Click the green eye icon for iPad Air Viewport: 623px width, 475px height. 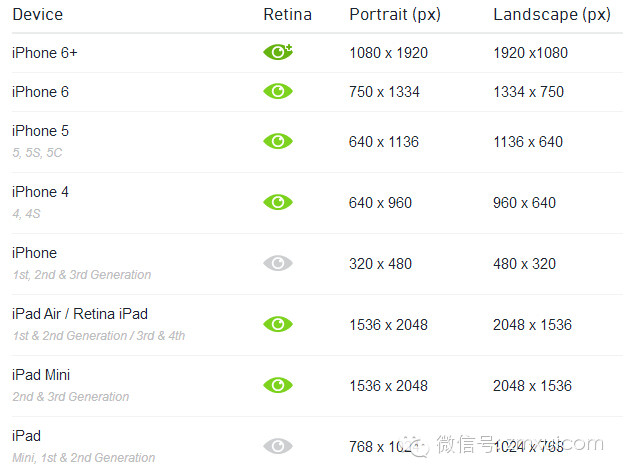click(277, 324)
